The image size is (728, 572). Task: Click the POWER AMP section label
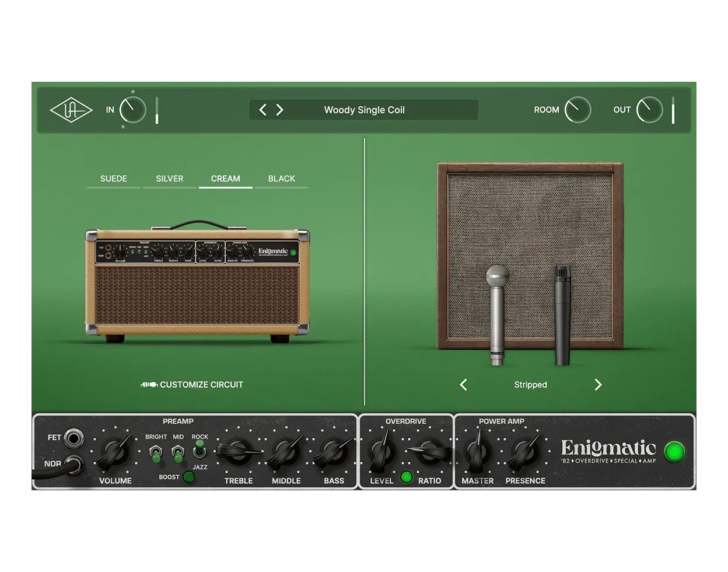[x=502, y=421]
